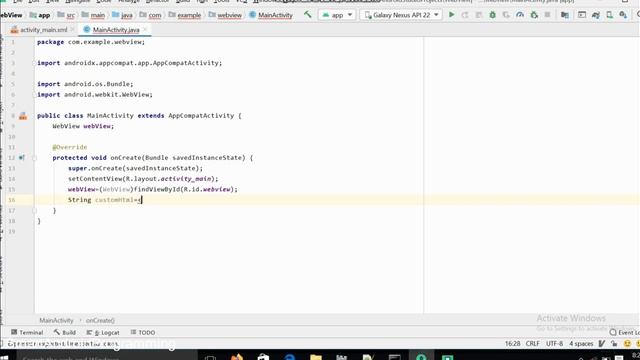Open the Event Log panel
The height and width of the screenshot is (360, 640).
point(624,332)
